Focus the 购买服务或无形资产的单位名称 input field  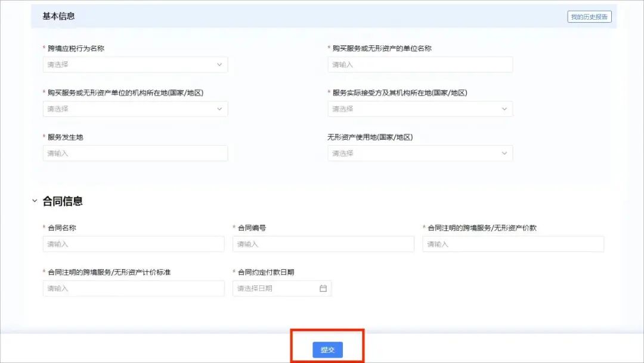(x=420, y=64)
